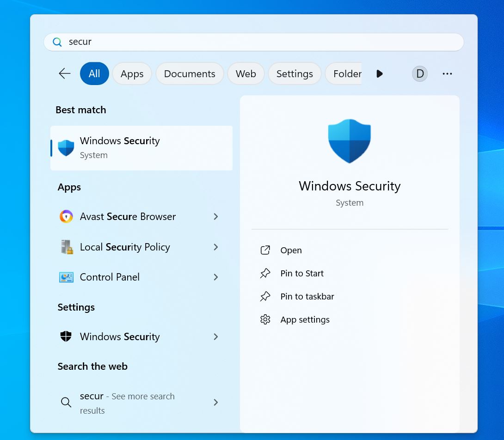Click the Windows Security title in preview pane

350,186
